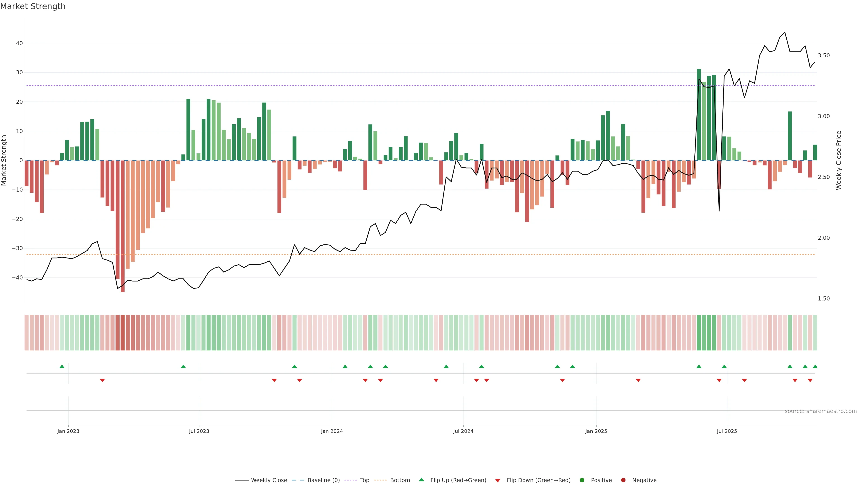Click the Flip Down red triangle legend icon
Screen dimensions: 868x488
click(x=498, y=481)
